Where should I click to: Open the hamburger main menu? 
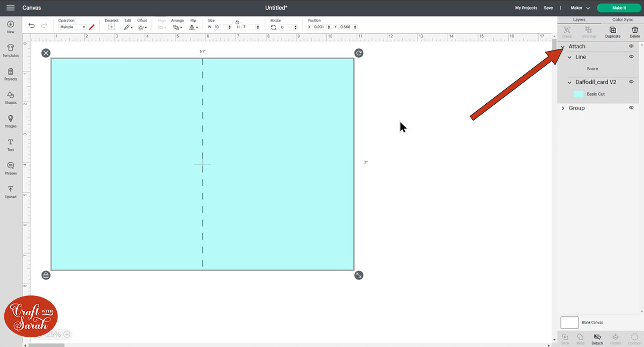click(10, 8)
